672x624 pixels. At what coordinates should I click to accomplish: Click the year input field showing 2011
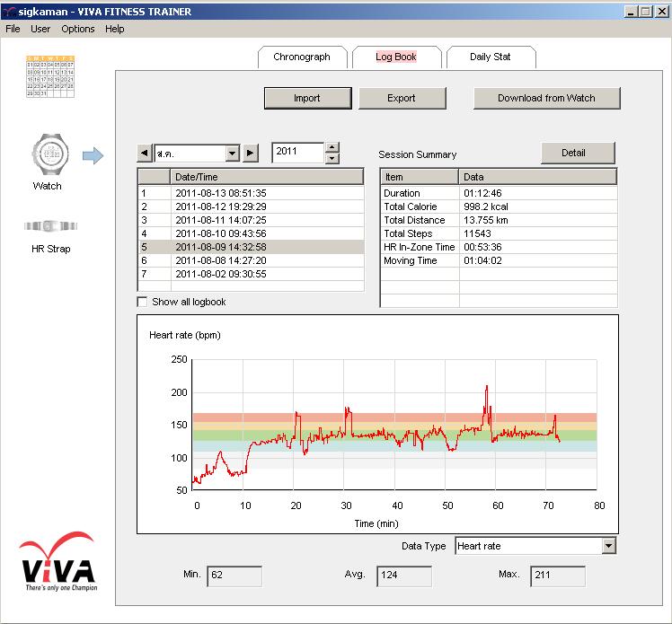(297, 153)
